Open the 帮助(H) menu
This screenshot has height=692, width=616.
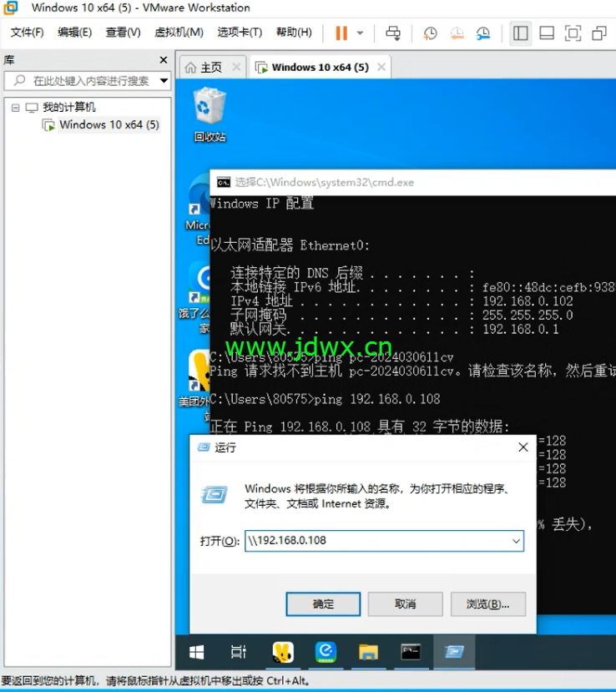(294, 33)
